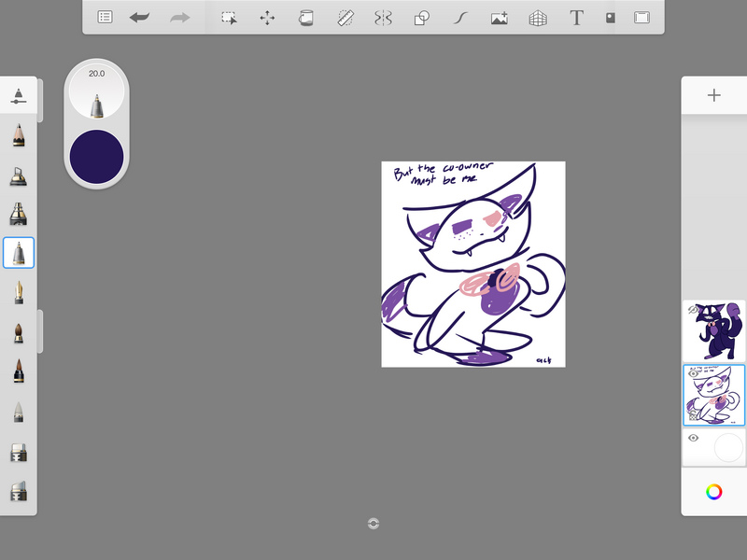The height and width of the screenshot is (560, 747).
Task: Choose the flood fill bucket tool
Action: [x=305, y=17]
